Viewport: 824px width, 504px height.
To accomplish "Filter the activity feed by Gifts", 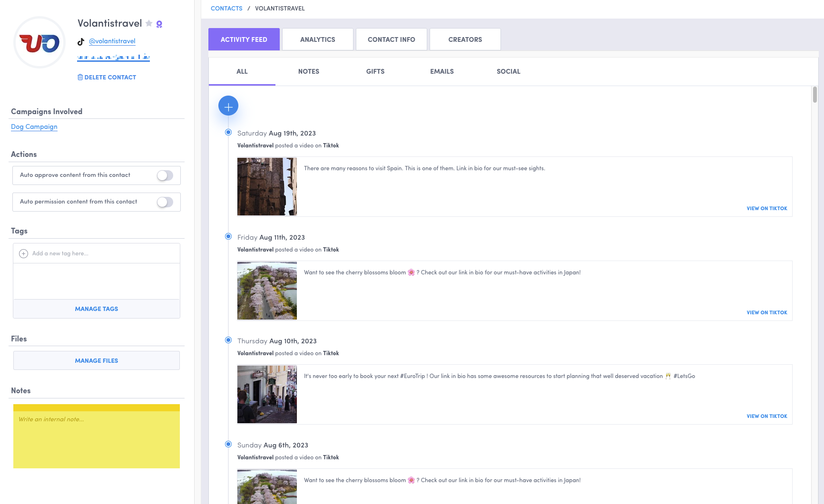I will click(x=375, y=71).
